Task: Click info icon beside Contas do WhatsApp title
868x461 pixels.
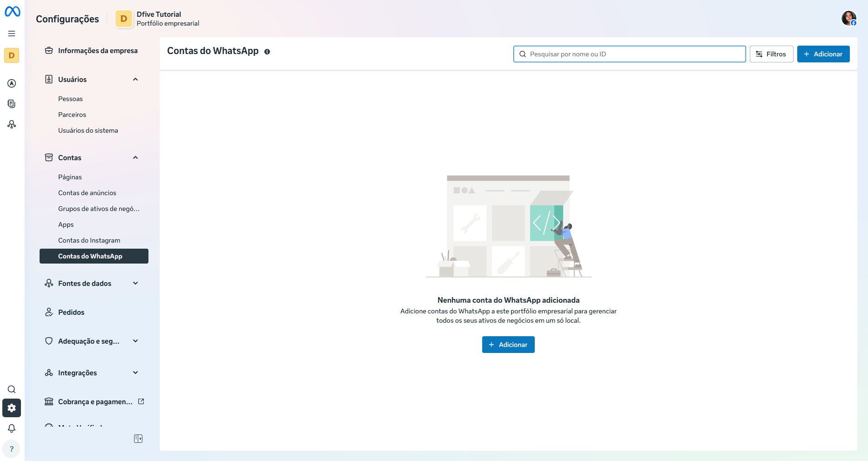Action: [267, 52]
